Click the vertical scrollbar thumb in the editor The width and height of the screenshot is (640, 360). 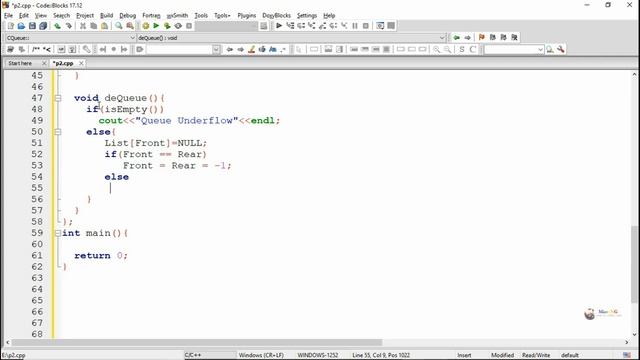click(634, 264)
